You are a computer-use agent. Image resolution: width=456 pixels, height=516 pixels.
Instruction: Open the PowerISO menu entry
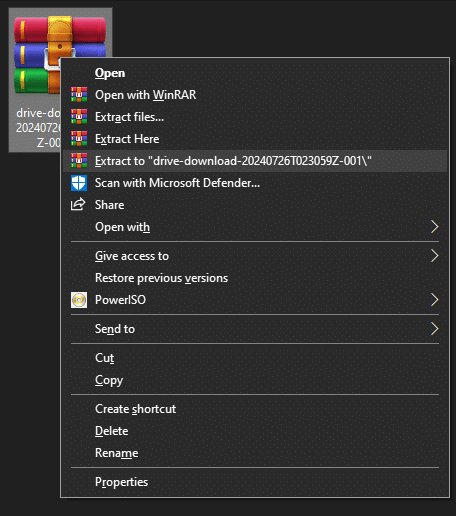255,300
